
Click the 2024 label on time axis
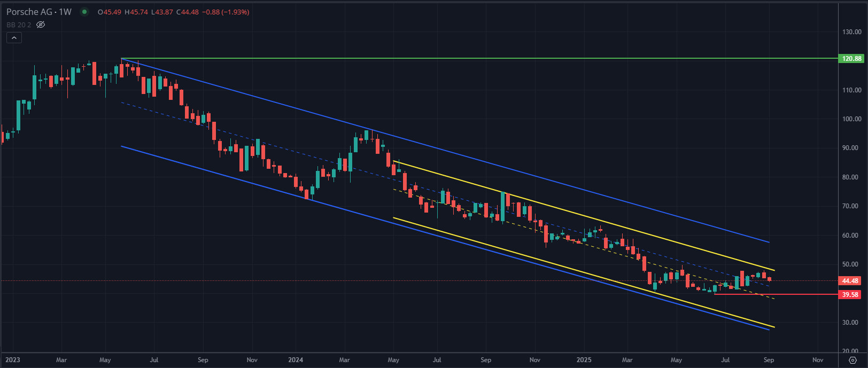(x=296, y=360)
